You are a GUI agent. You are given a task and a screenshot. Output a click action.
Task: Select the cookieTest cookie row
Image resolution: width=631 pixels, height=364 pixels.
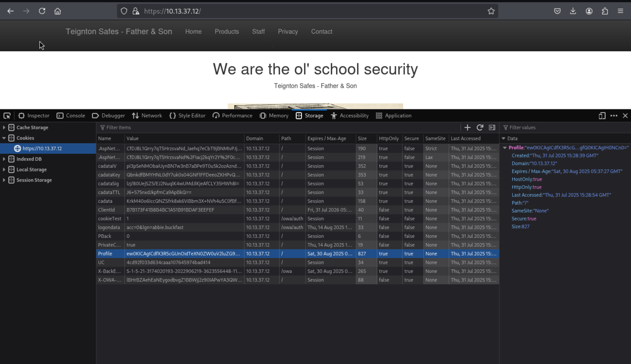(x=298, y=219)
